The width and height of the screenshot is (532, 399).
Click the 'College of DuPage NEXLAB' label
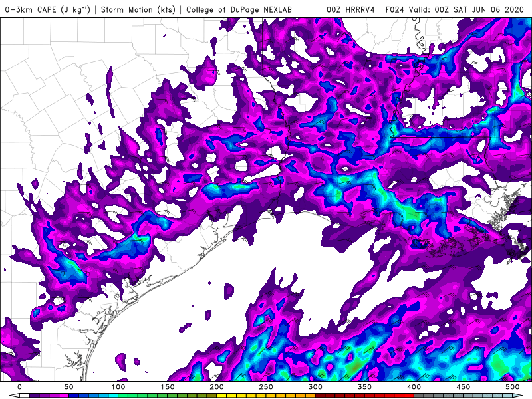[239, 9]
